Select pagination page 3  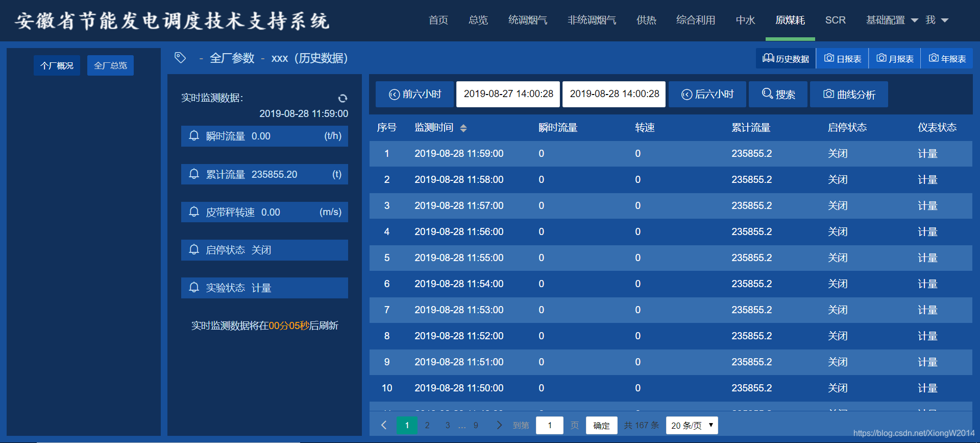coord(448,425)
